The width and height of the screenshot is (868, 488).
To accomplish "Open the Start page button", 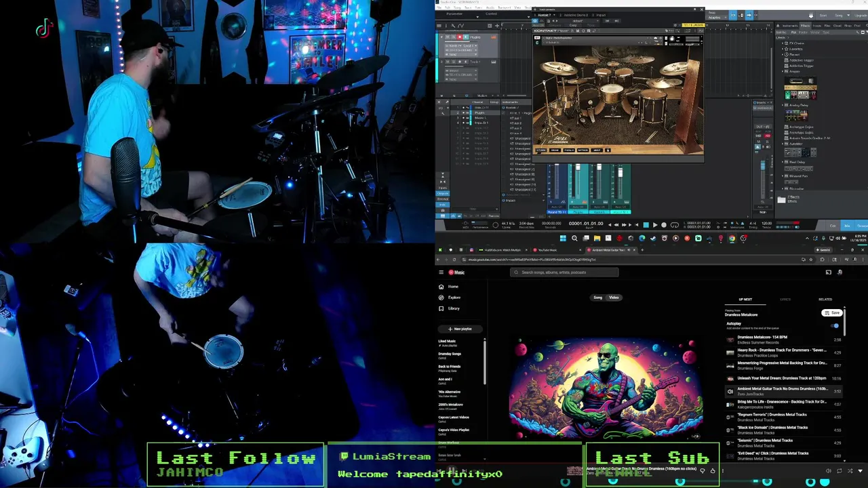I will point(823,16).
